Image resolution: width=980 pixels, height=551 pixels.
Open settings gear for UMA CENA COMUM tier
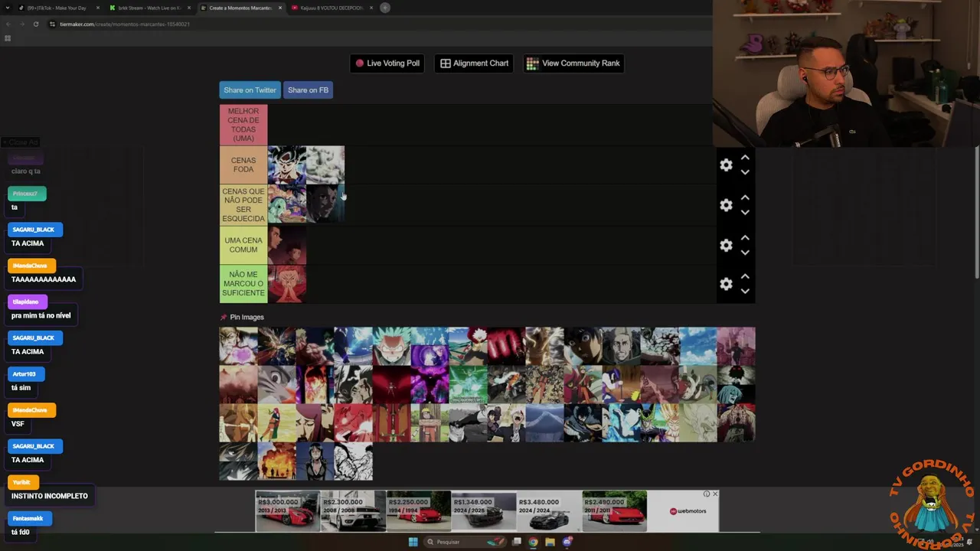726,245
